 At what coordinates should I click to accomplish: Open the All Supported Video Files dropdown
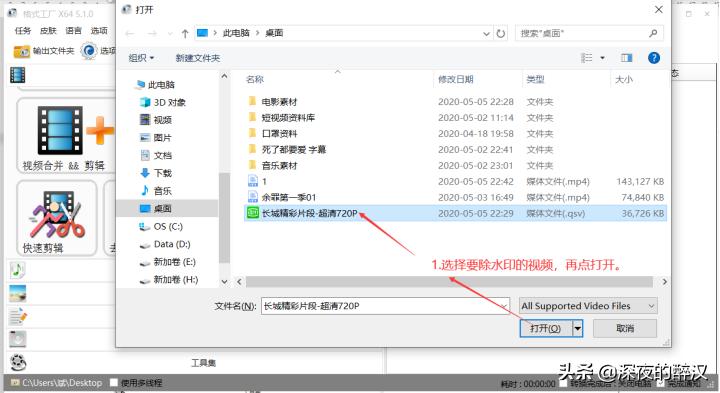(588, 306)
